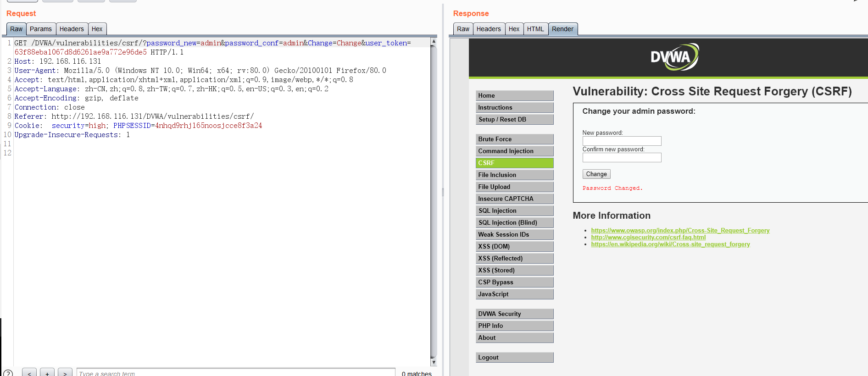Screen dimensions: 868x376
Task: Open SQL Injection (Blind) page
Action: (514, 222)
